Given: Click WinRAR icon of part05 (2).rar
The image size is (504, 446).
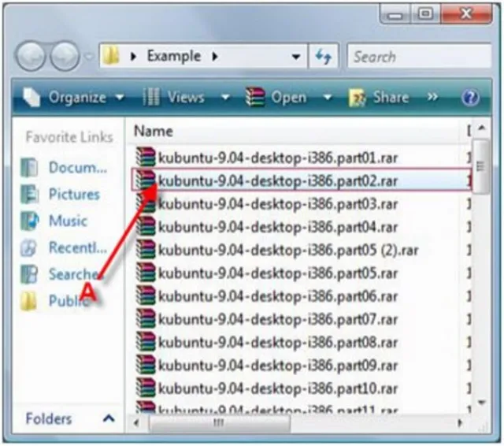Looking at the screenshot, I should (x=146, y=250).
